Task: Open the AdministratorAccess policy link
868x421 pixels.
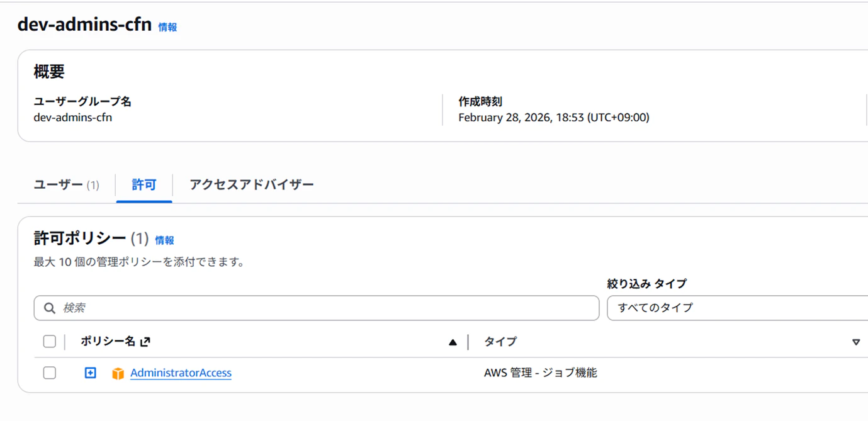Action: 181,373
